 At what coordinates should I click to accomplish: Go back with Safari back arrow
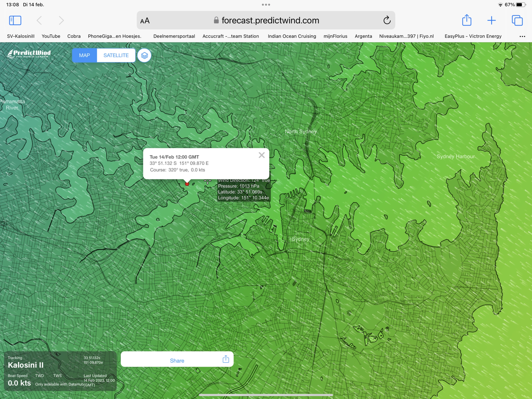(x=39, y=20)
